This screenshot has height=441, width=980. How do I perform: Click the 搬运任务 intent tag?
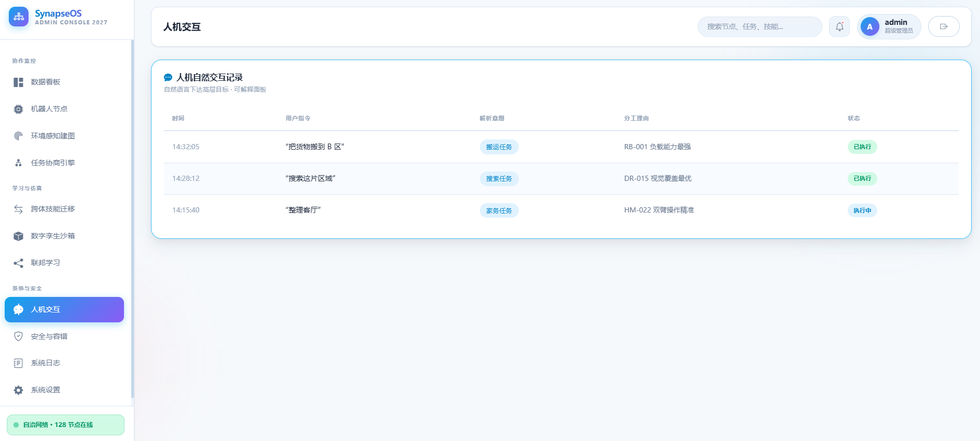pyautogui.click(x=499, y=147)
